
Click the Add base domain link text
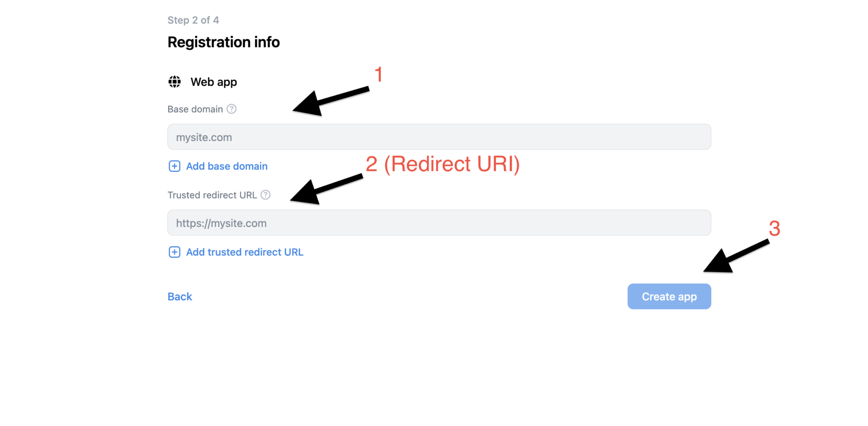tap(227, 166)
